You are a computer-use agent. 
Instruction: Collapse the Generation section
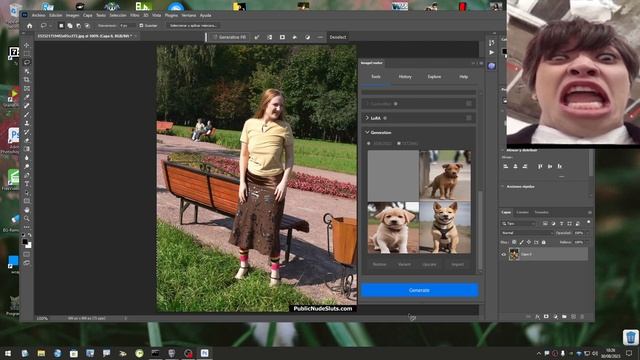(367, 132)
